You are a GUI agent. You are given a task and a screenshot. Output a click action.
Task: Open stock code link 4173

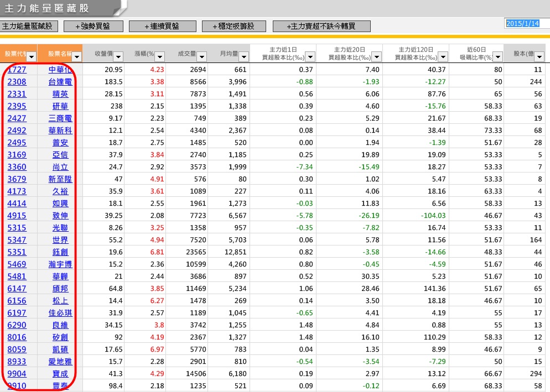(17, 191)
